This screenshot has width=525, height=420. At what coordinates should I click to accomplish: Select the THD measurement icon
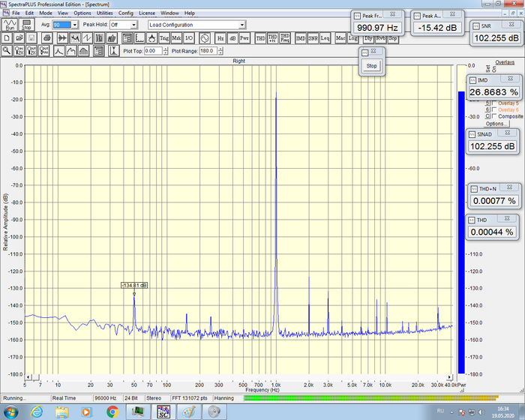tap(260, 37)
